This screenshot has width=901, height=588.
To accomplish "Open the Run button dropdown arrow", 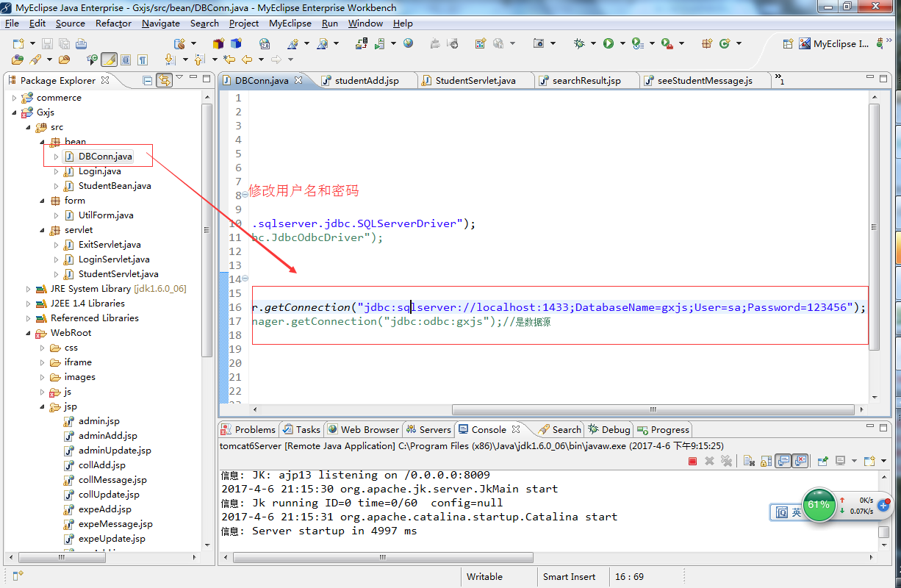I will (x=622, y=43).
